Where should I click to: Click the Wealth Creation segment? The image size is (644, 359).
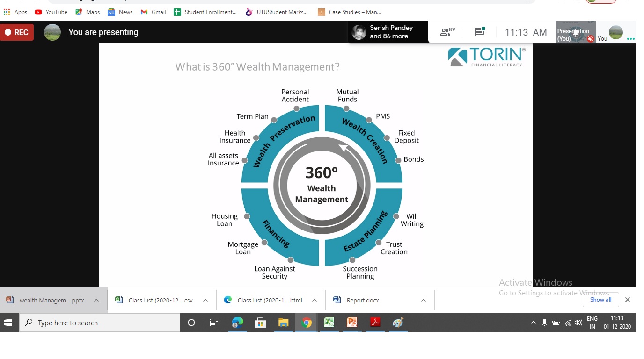pos(364,144)
